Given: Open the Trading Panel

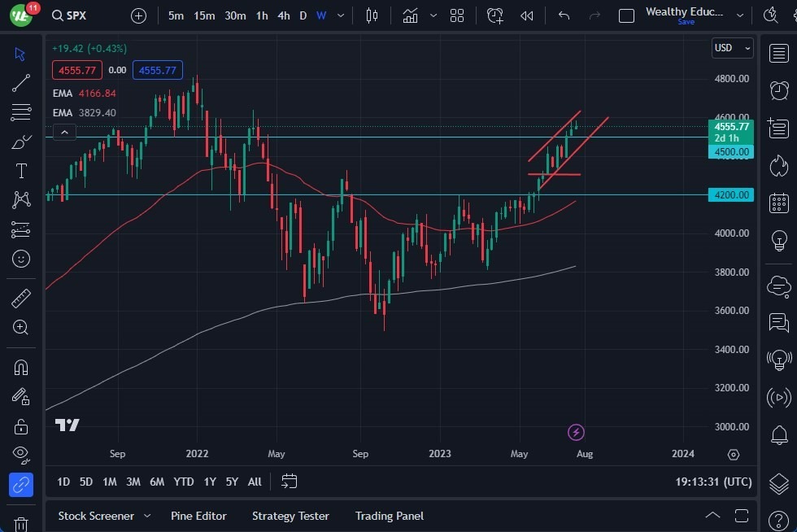Looking at the screenshot, I should point(389,516).
